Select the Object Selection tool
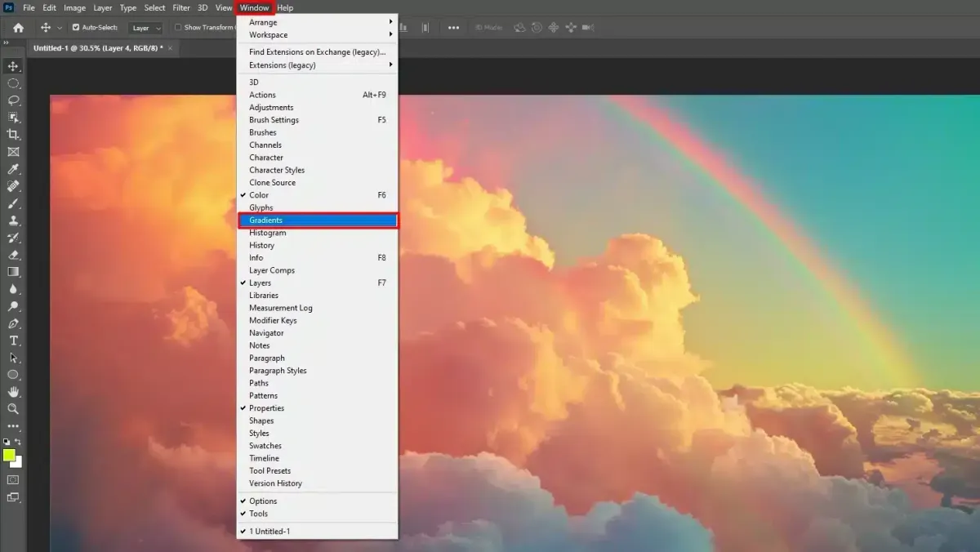Viewport: 980px width, 552px height. [x=13, y=118]
